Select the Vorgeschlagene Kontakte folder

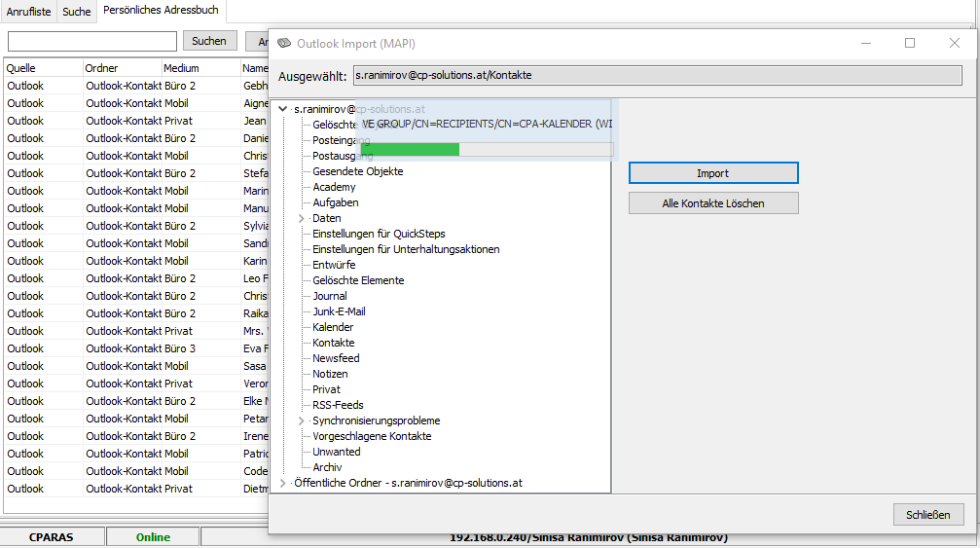coord(372,436)
